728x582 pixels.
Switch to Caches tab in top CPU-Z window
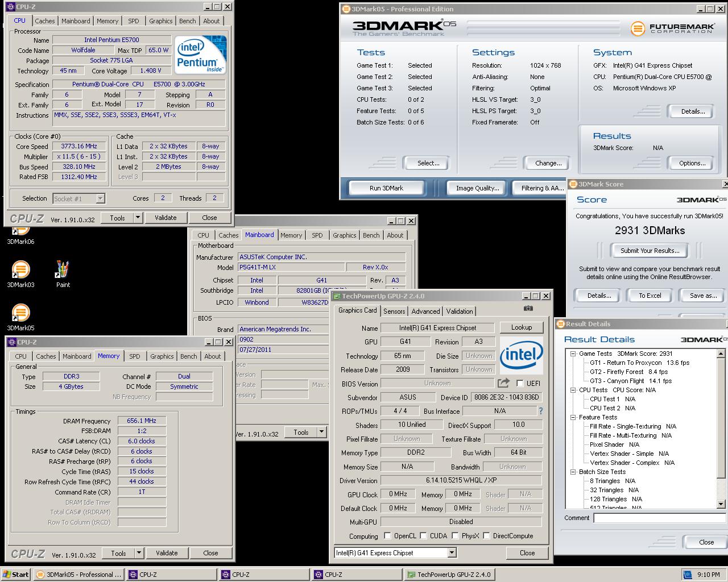pyautogui.click(x=45, y=21)
